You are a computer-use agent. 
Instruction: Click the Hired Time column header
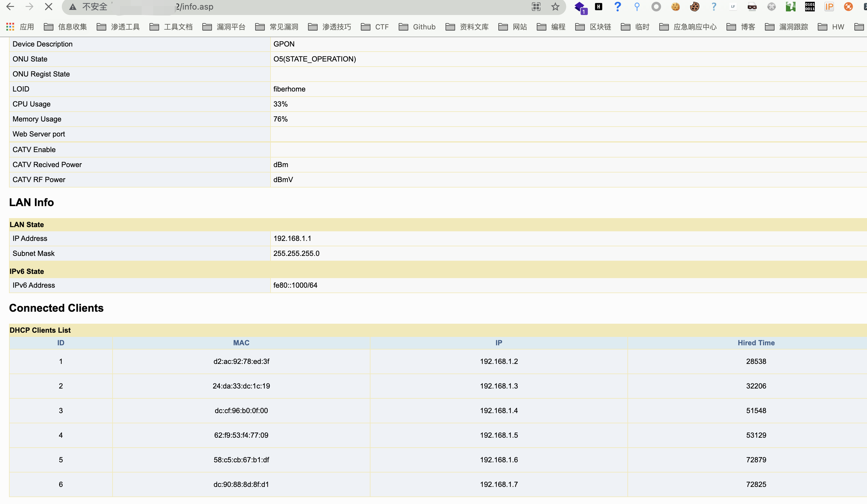click(x=756, y=343)
